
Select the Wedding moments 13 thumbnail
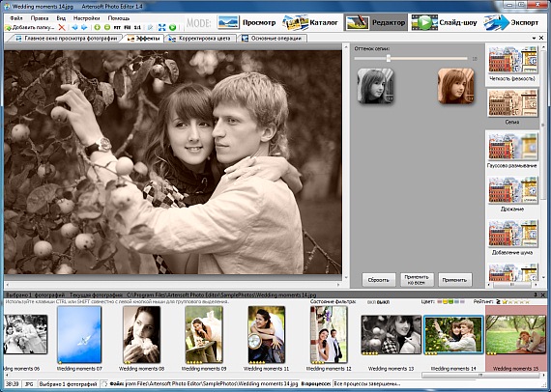point(391,334)
